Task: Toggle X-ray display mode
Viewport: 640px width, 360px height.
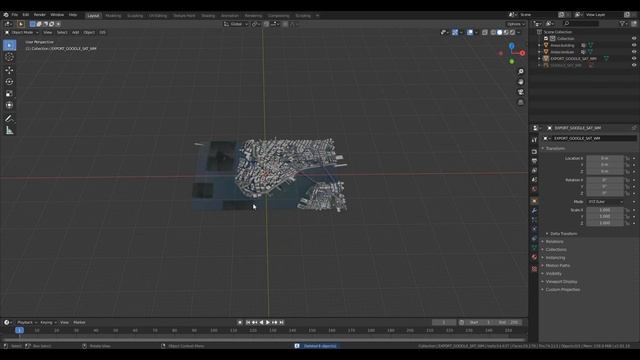Action: pyautogui.click(x=485, y=32)
